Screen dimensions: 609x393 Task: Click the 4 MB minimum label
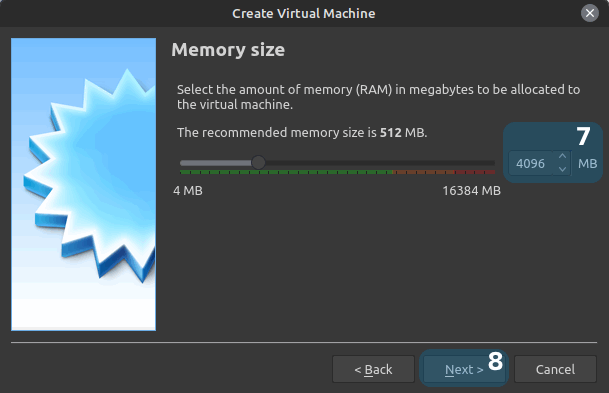(x=188, y=191)
